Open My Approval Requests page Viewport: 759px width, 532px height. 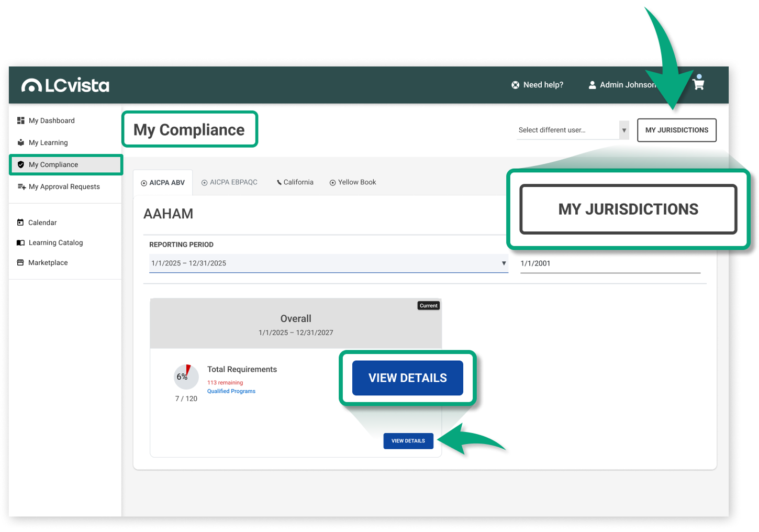pyautogui.click(x=64, y=187)
